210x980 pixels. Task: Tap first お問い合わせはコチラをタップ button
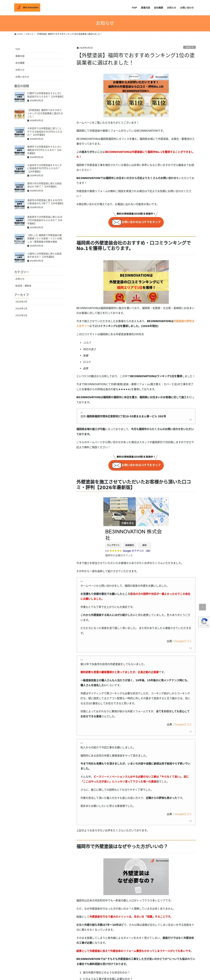(x=136, y=222)
